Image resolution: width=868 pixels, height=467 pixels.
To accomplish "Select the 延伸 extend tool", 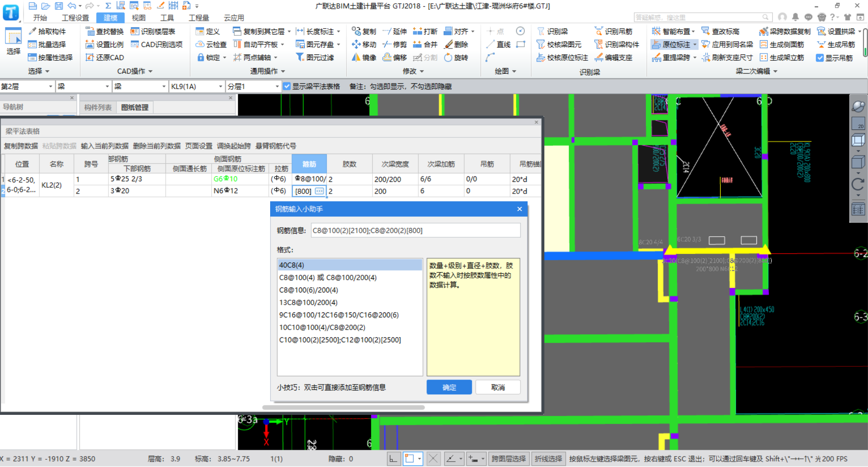I will [394, 31].
